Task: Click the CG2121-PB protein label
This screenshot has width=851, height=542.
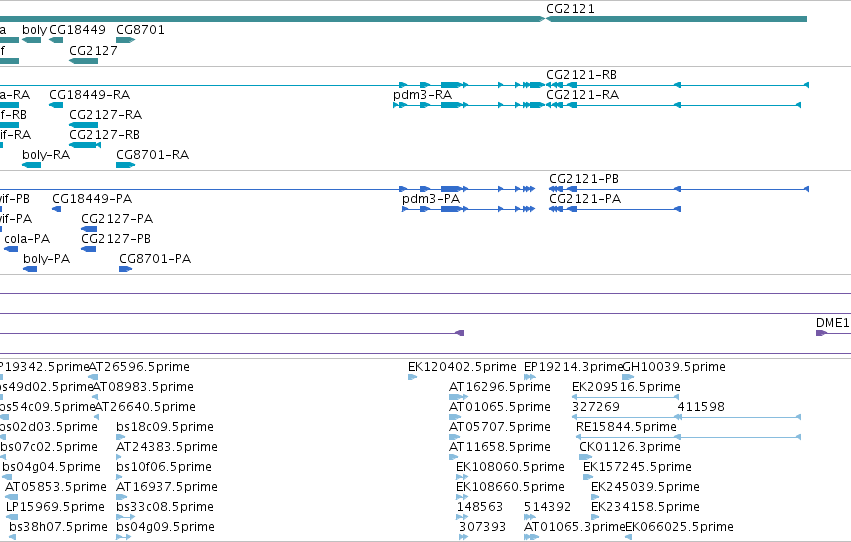Action: click(584, 179)
